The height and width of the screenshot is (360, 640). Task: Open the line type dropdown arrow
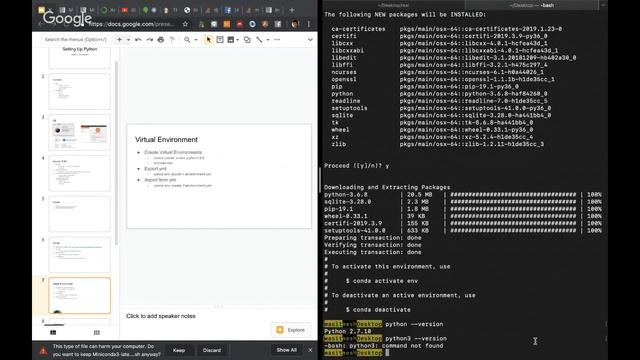tap(268, 40)
